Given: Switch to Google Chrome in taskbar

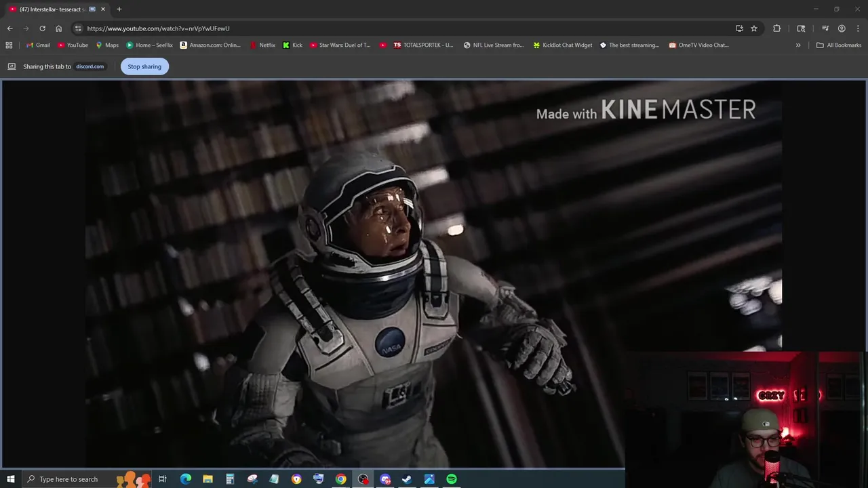Looking at the screenshot, I should click(340, 479).
